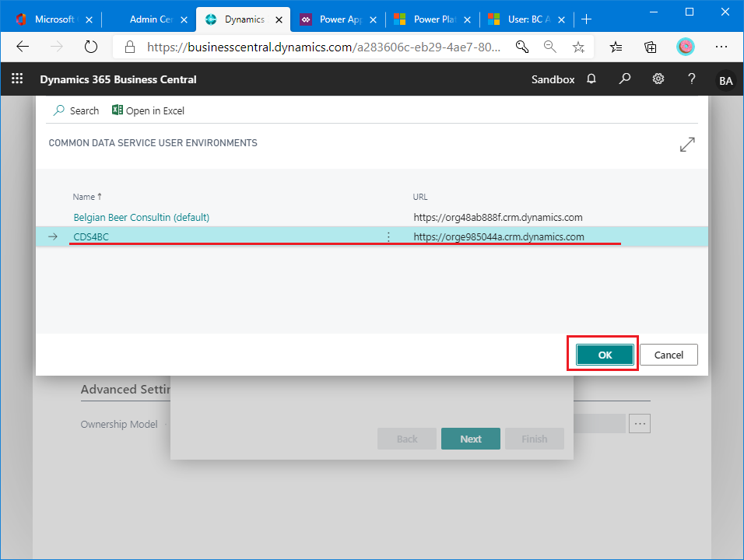This screenshot has width=744, height=560.
Task: Close the Power Apps tab
Action: coord(373,20)
